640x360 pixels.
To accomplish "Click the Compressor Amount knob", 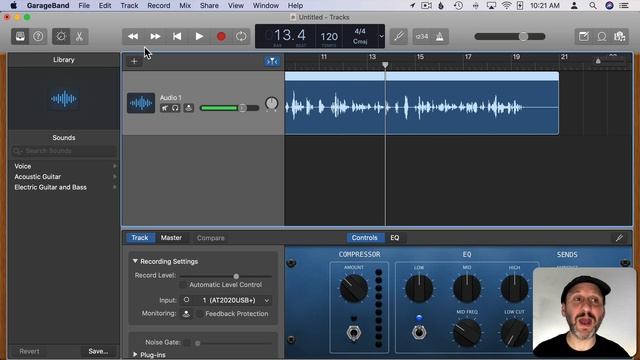I will (x=354, y=288).
